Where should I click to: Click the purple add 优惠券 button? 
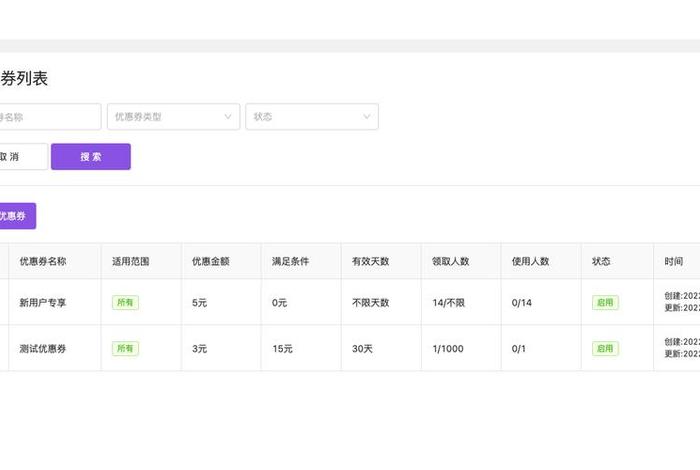[17, 215]
